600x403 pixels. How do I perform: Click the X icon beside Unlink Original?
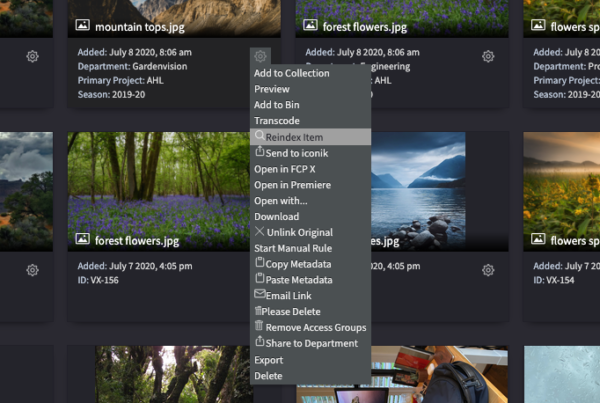[260, 232]
